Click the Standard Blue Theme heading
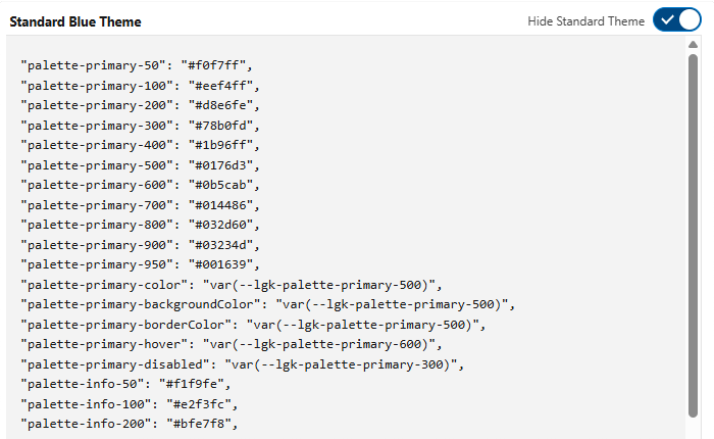714x439 pixels. [75, 22]
